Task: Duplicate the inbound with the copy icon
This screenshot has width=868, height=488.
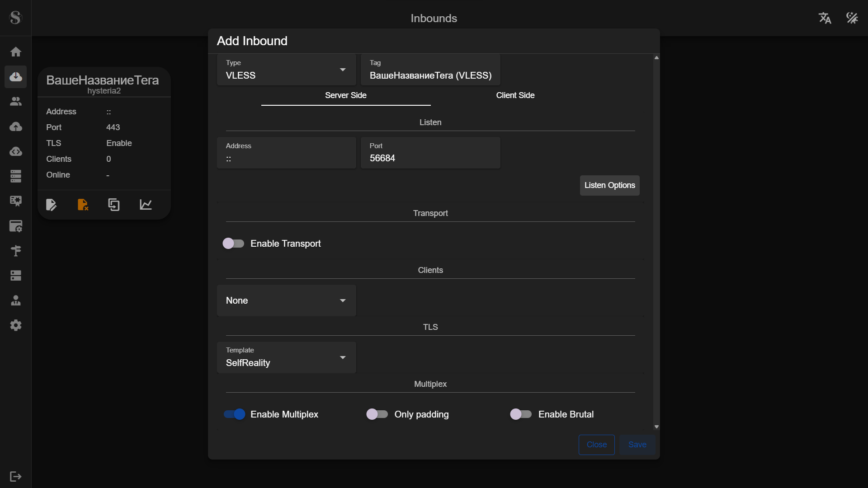Action: [114, 205]
